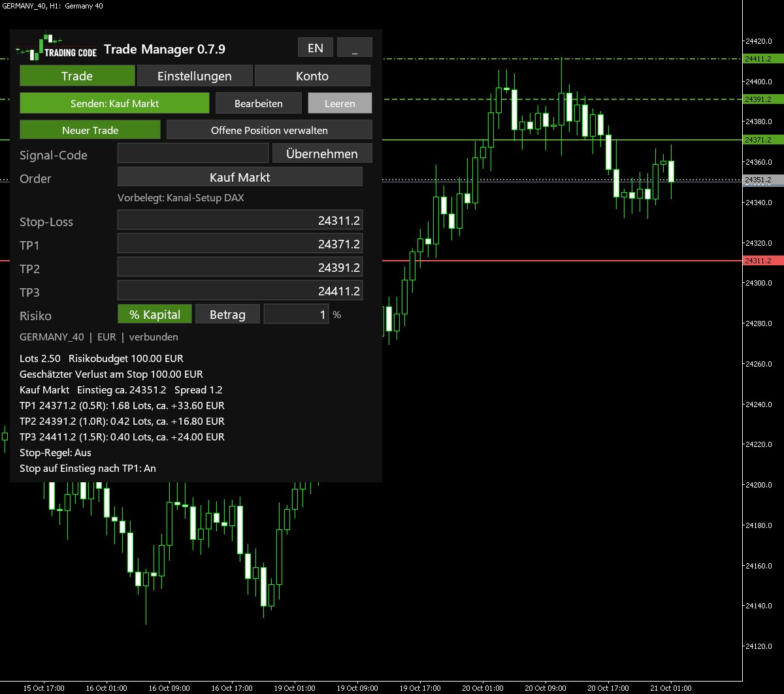Click the Trading Code logo icon

click(57, 48)
